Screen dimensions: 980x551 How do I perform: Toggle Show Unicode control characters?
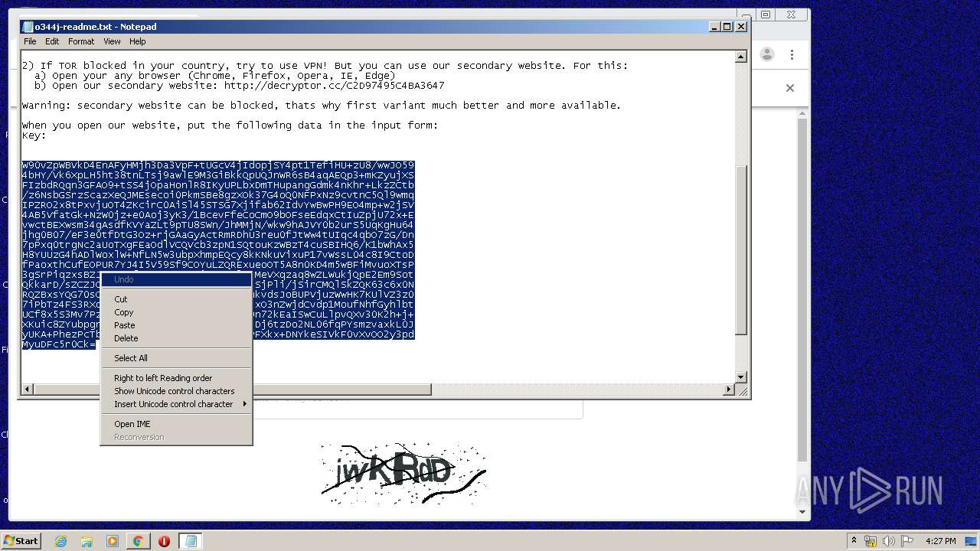pyautogui.click(x=176, y=391)
